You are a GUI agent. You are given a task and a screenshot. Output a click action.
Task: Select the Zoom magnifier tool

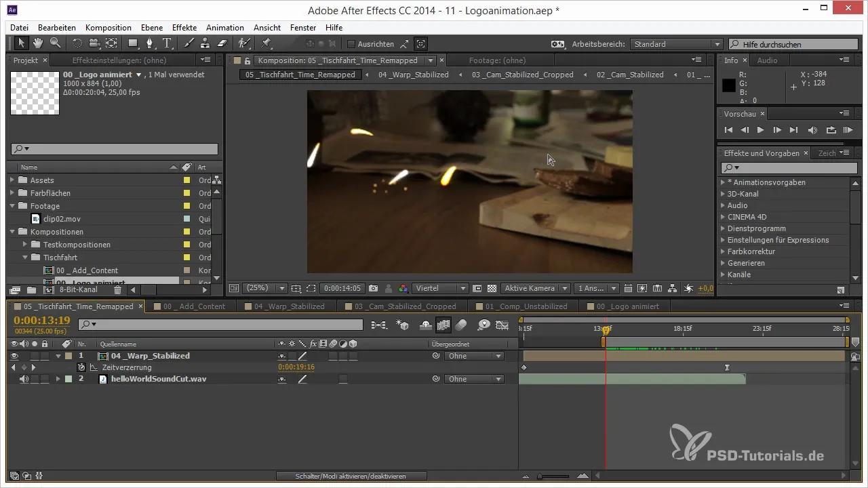(54, 43)
